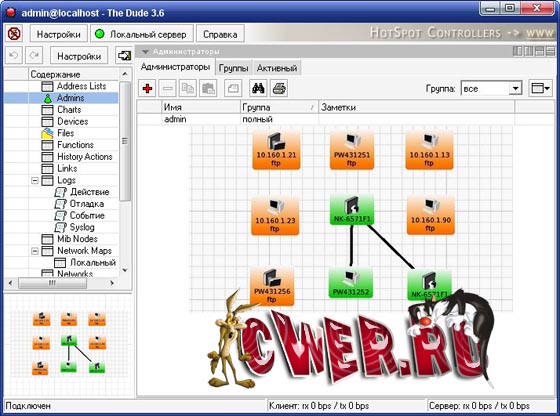Screen dimensions: 560x416
Task: Click the paste clipboard icon
Action: click(x=208, y=88)
